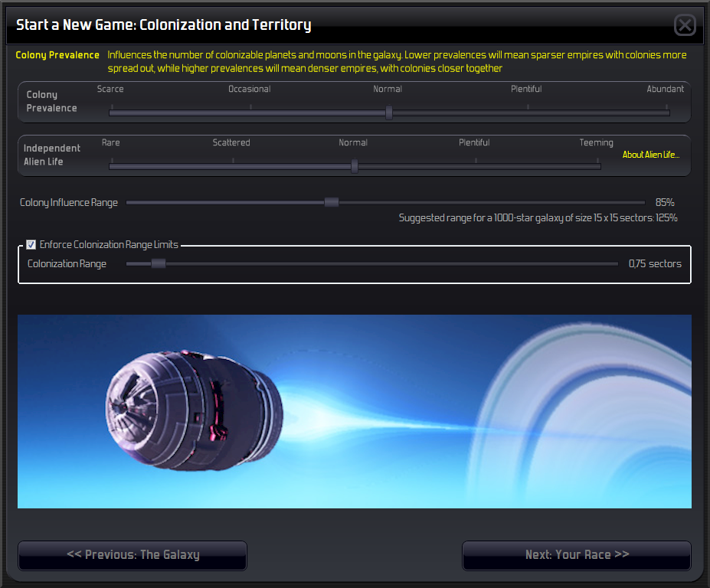Viewport: 710px width, 588px height.
Task: Click the 85% influence range value
Action: pyautogui.click(x=665, y=202)
